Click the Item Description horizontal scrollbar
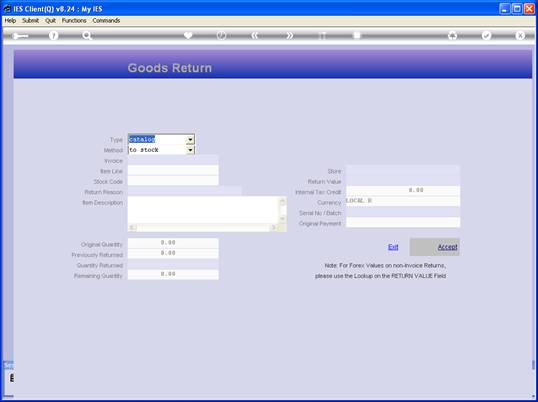 [203, 227]
